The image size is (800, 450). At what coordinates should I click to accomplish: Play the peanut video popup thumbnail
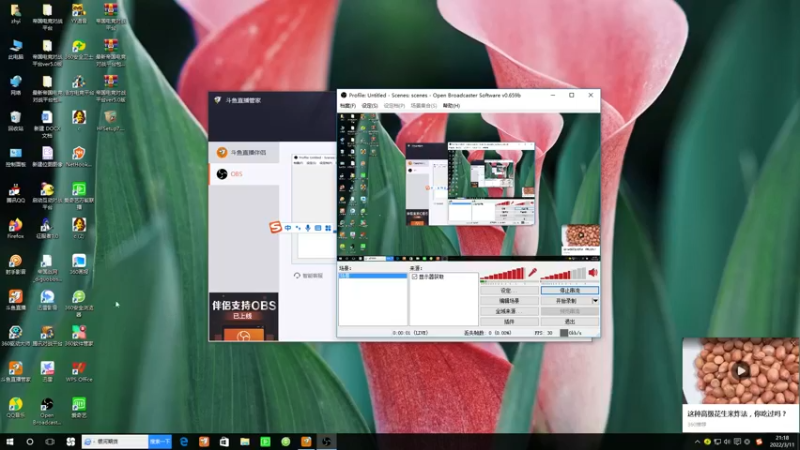(x=741, y=370)
